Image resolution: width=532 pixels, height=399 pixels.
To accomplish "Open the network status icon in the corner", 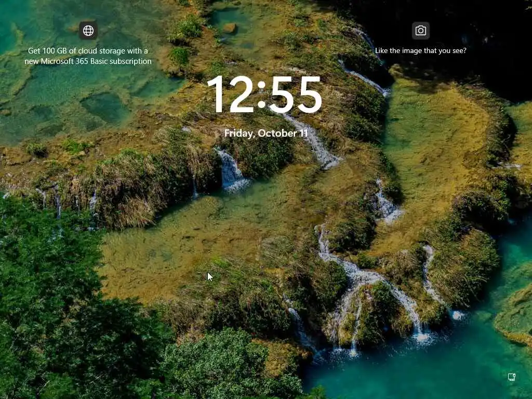I will 512,377.
